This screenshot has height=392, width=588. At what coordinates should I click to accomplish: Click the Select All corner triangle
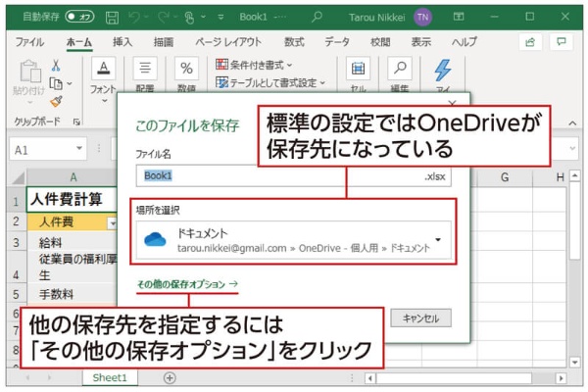pos(18,177)
